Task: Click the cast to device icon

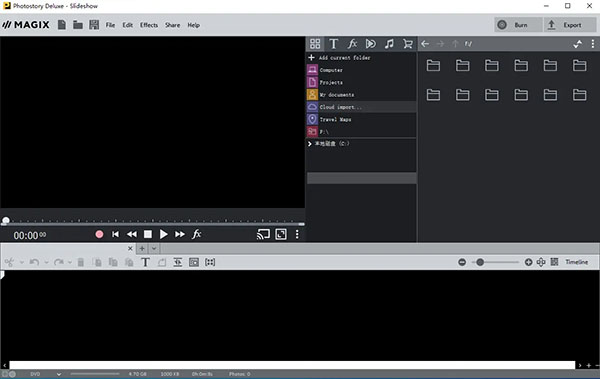Action: pyautogui.click(x=263, y=234)
